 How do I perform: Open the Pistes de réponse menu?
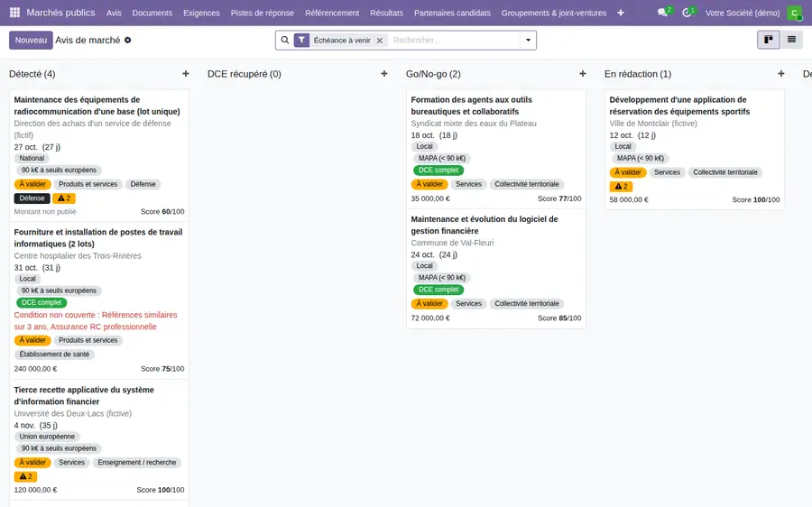(x=262, y=13)
